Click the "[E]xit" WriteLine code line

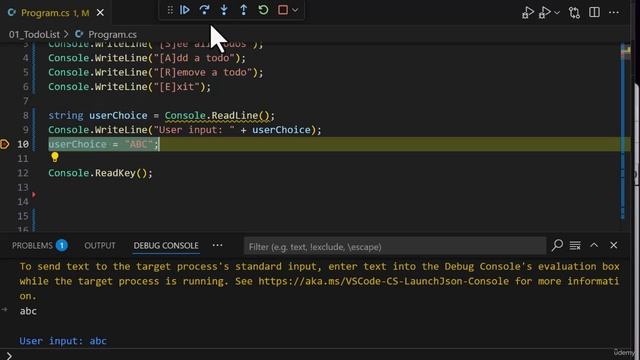point(130,87)
